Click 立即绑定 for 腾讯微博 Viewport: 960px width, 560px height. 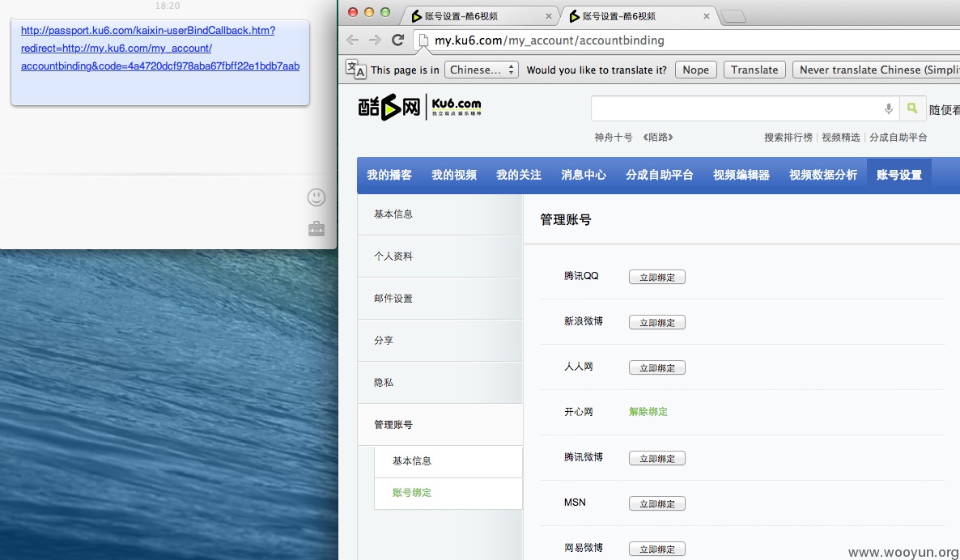pyautogui.click(x=657, y=458)
